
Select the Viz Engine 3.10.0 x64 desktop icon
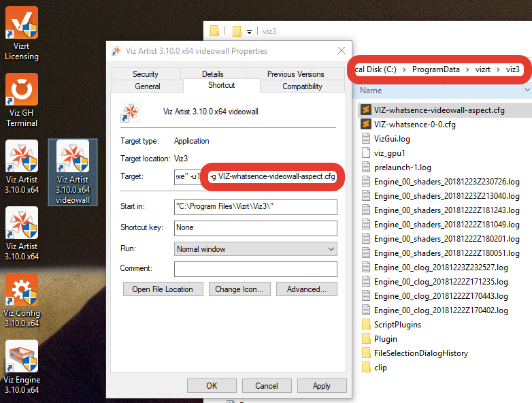pyautogui.click(x=21, y=367)
